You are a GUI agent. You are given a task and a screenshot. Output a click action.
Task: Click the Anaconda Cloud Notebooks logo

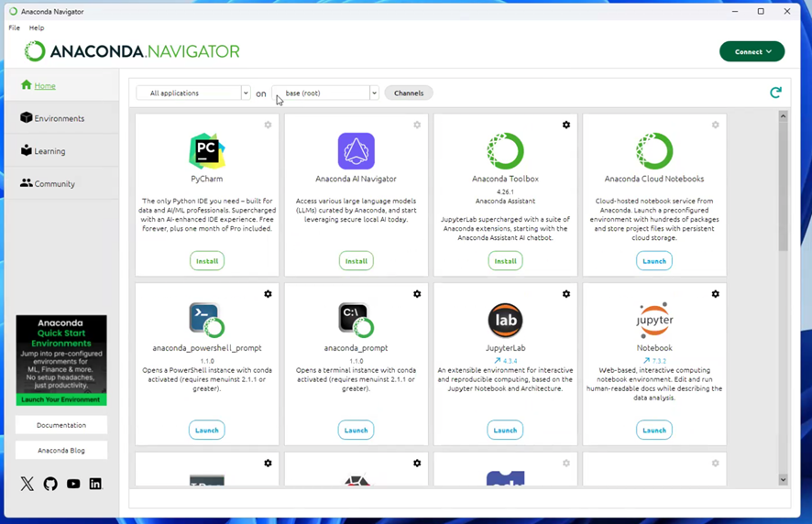point(654,151)
